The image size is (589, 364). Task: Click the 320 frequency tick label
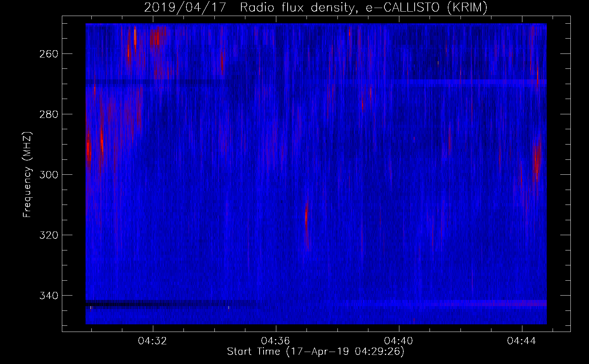(x=48, y=235)
